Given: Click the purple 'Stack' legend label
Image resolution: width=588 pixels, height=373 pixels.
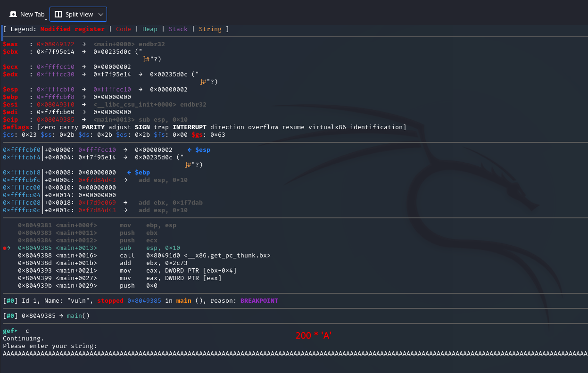Looking at the screenshot, I should point(178,29).
